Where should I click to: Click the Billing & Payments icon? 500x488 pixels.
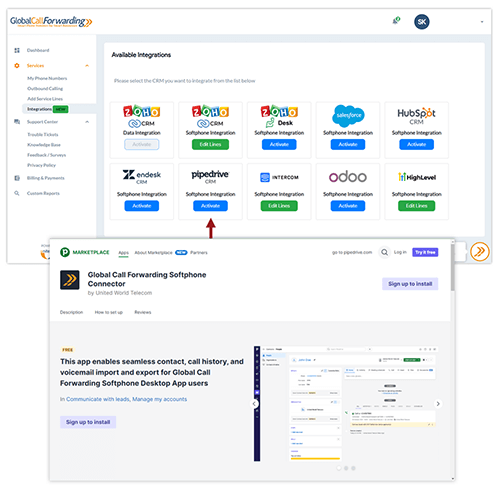click(17, 178)
